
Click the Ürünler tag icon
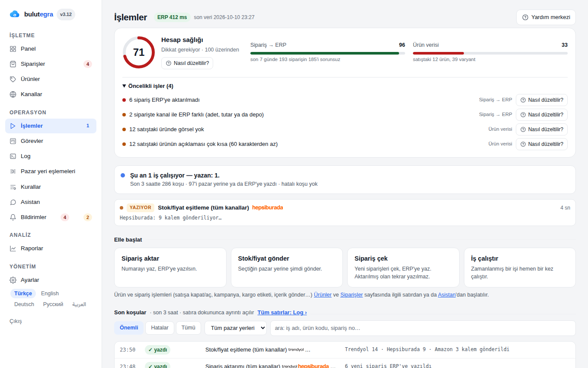[x=13, y=79]
